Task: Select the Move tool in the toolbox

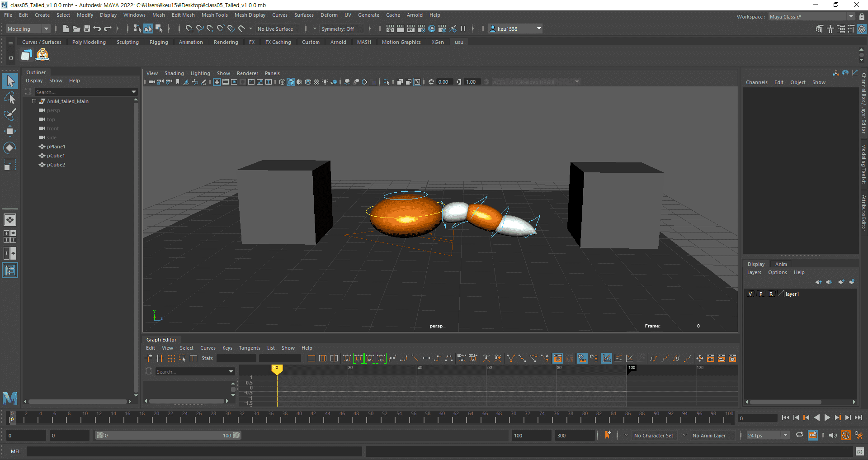Action: (9, 131)
